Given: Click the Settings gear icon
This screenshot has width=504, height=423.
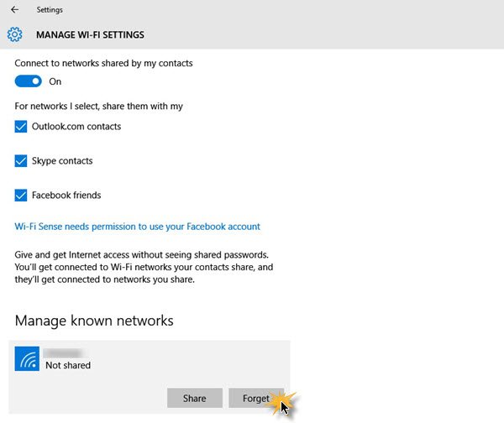Looking at the screenshot, I should coord(14,35).
